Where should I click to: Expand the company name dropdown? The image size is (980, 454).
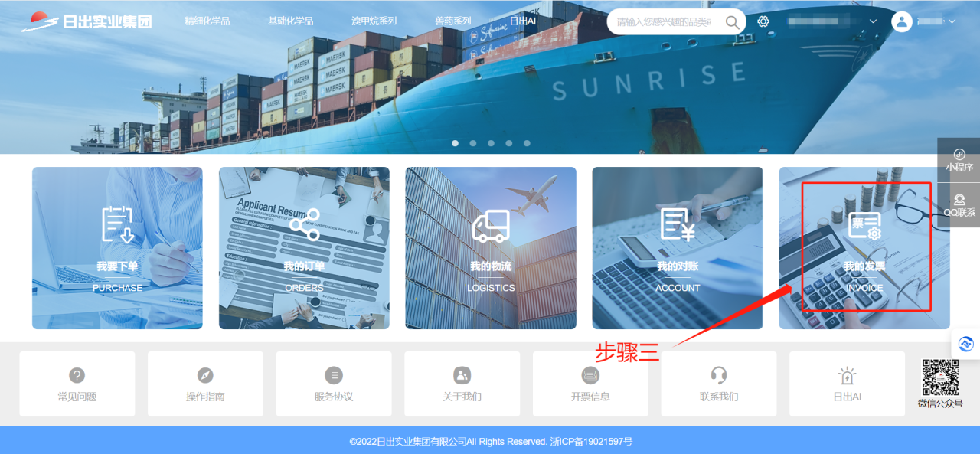(x=873, y=21)
